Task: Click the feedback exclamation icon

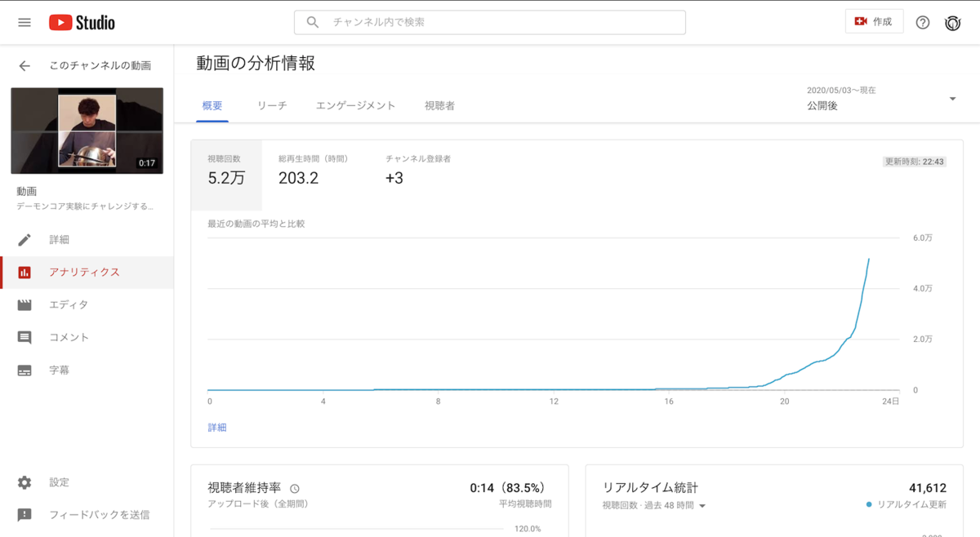Action: [x=24, y=515]
